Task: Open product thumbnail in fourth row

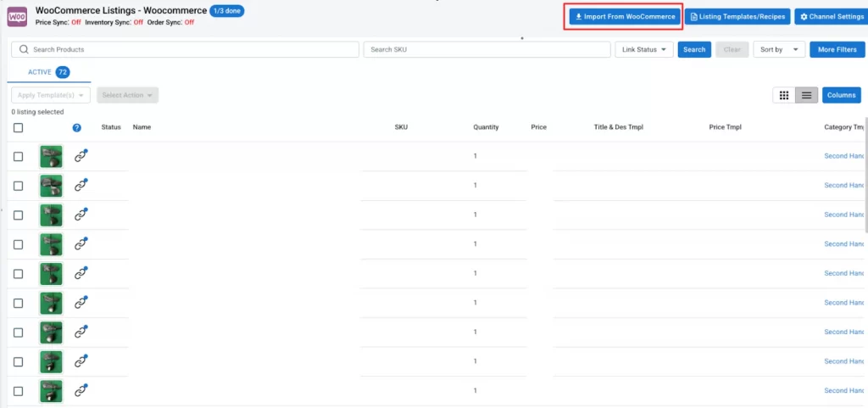Action: coord(51,244)
